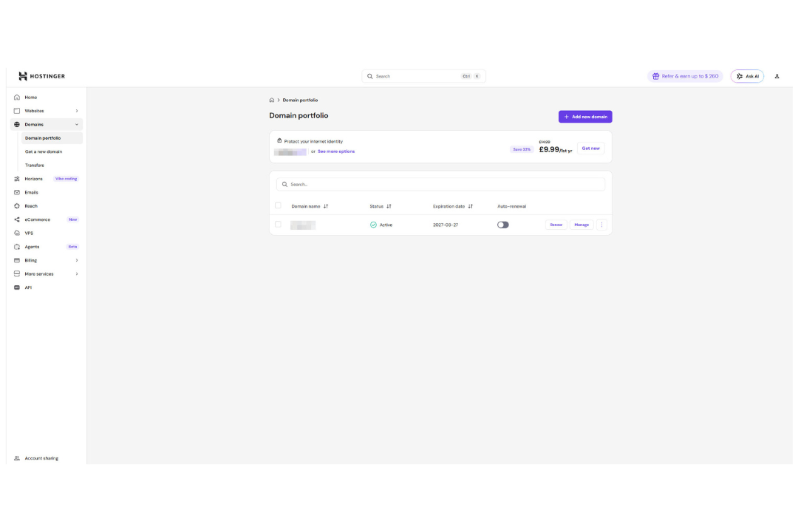
Task: Focus the domain list Search field
Action: (440, 184)
